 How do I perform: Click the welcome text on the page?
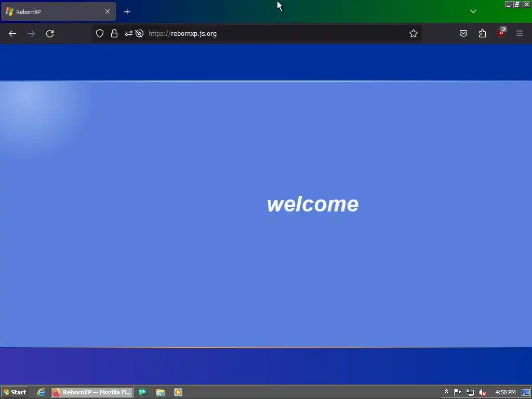click(x=312, y=204)
